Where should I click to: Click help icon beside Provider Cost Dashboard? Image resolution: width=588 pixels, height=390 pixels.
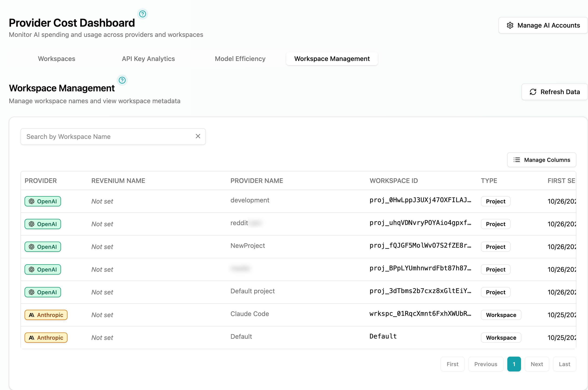[x=143, y=14]
